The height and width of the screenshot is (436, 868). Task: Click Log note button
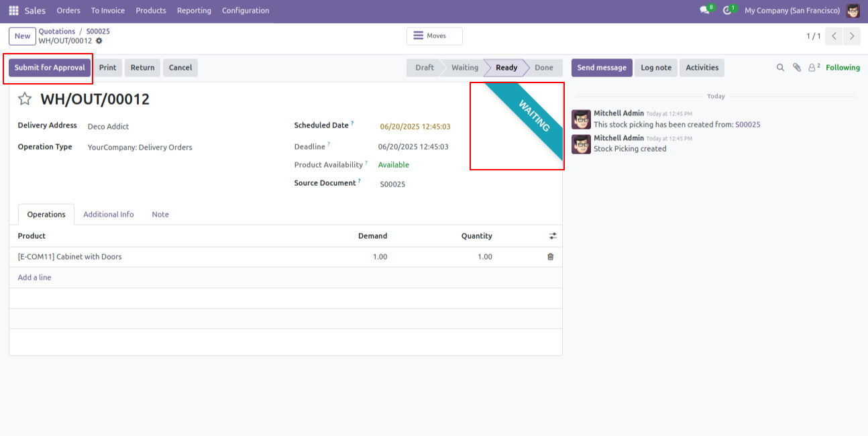click(x=656, y=68)
